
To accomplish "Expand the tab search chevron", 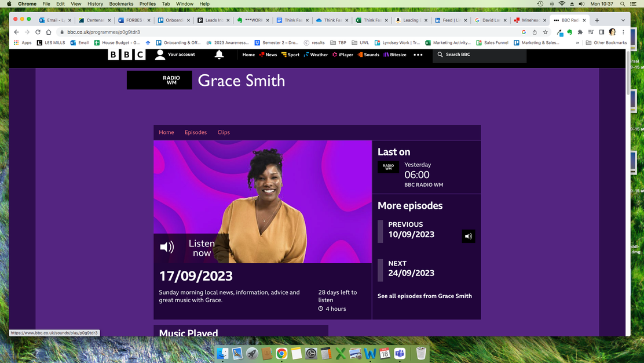I will click(623, 20).
